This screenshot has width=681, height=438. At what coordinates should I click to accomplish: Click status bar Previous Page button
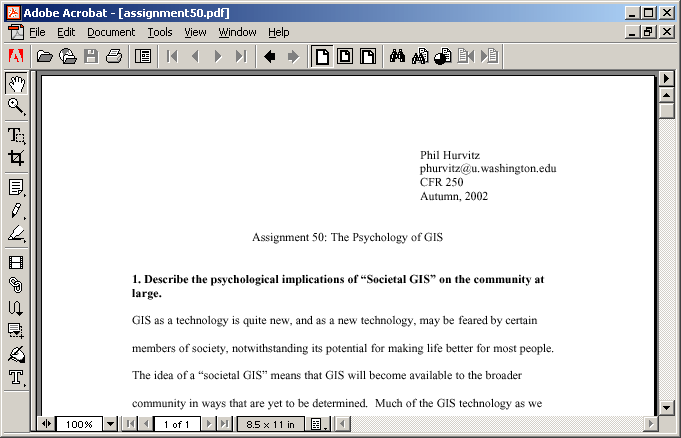pos(146,424)
